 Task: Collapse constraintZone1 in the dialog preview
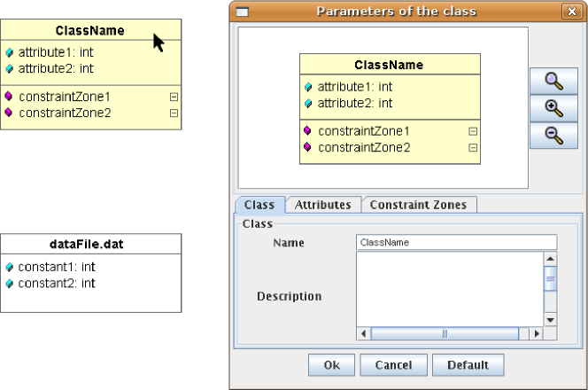(x=473, y=131)
